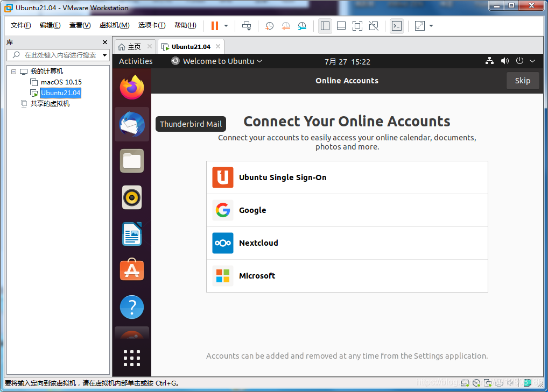Viewport: 548px width, 392px height.
Task: Open the 文件(F) menu
Action: pyautogui.click(x=20, y=25)
